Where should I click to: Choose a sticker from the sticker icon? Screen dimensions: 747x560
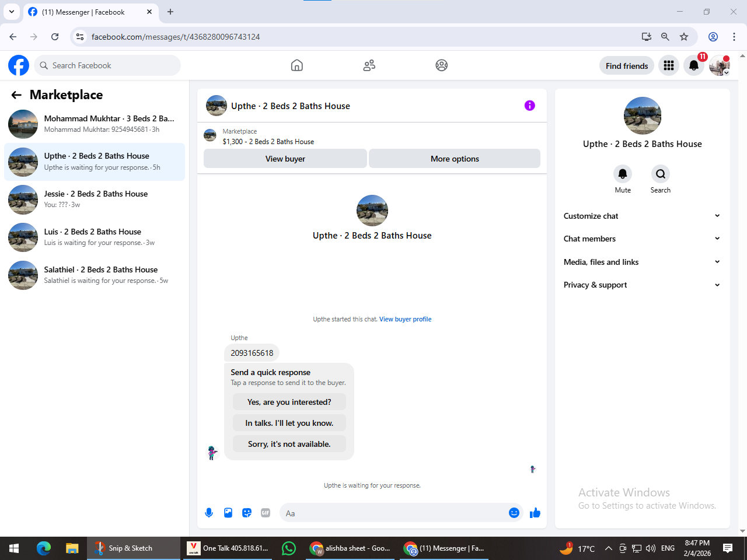247,513
